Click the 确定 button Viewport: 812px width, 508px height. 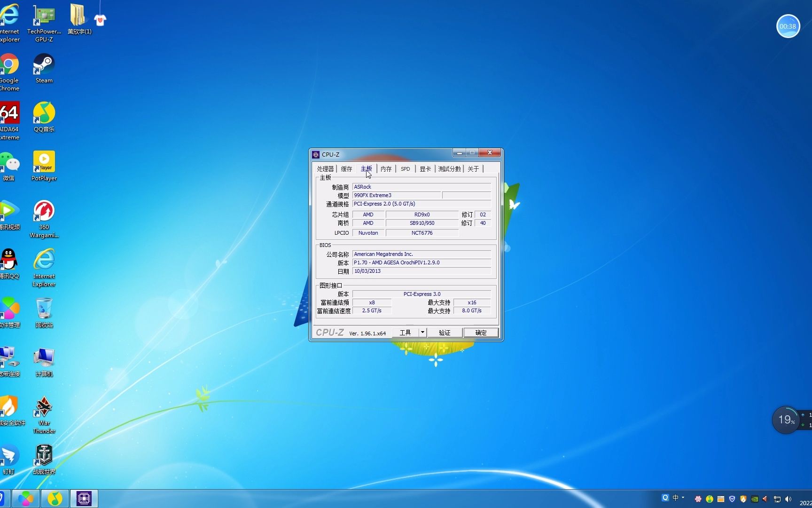tap(481, 333)
